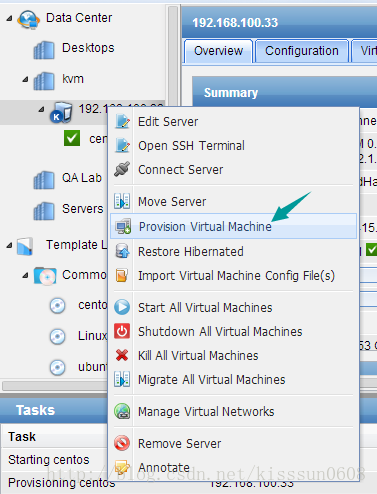Click the Migrate All Virtual Machines icon
Image resolution: width=377 pixels, height=494 pixels.
pos(122,379)
